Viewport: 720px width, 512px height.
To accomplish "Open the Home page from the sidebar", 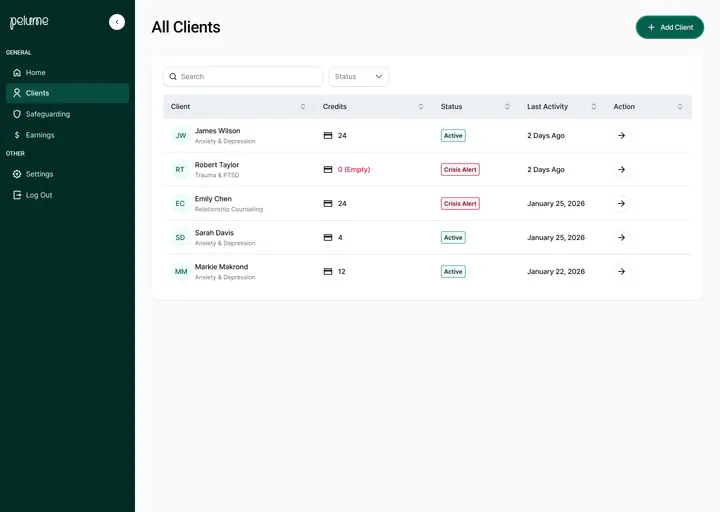I will tap(68, 73).
